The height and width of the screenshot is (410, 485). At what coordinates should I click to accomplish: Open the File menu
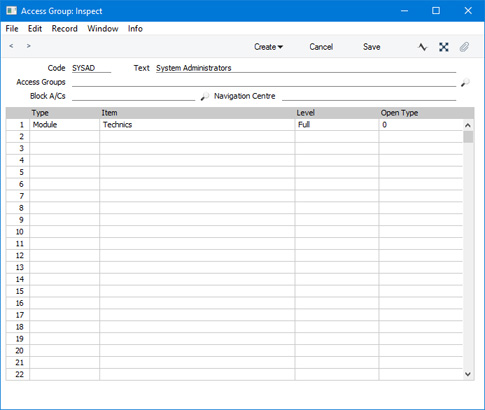click(12, 29)
